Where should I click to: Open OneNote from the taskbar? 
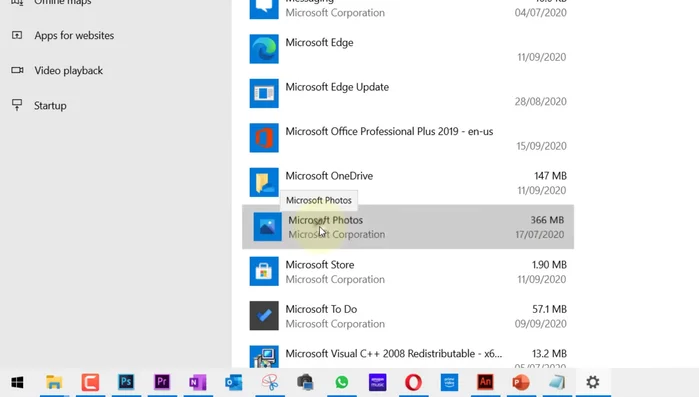[197, 382]
